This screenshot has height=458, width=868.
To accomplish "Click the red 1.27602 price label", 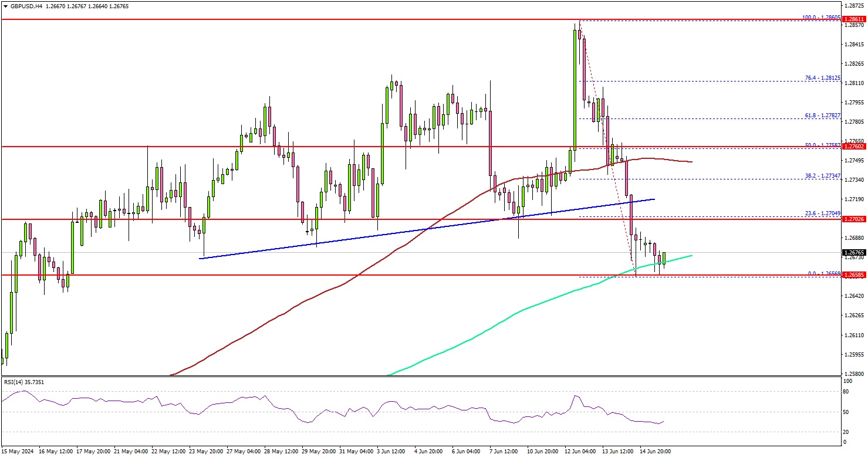I will [855, 147].
